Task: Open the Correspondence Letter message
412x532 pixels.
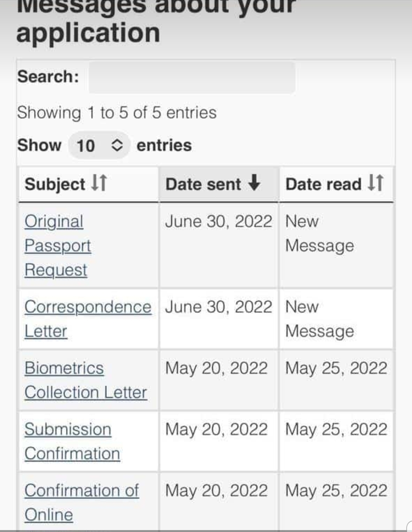Action: pos(88,319)
